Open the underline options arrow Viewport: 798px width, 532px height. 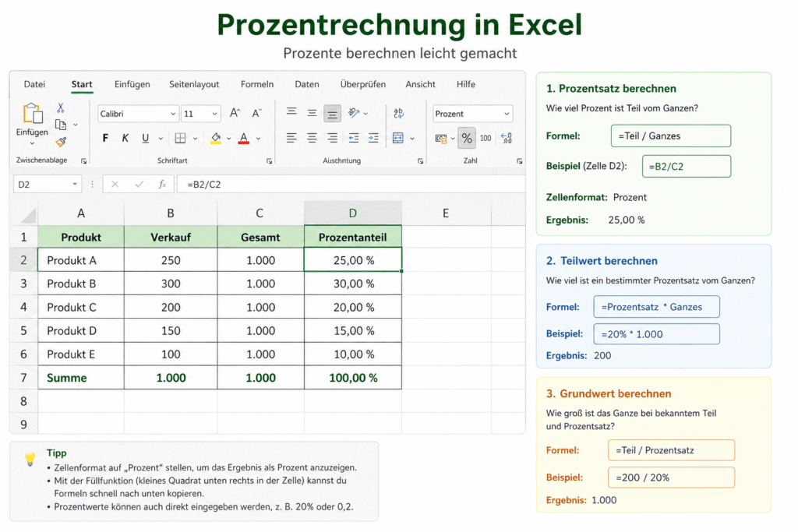[x=161, y=139]
